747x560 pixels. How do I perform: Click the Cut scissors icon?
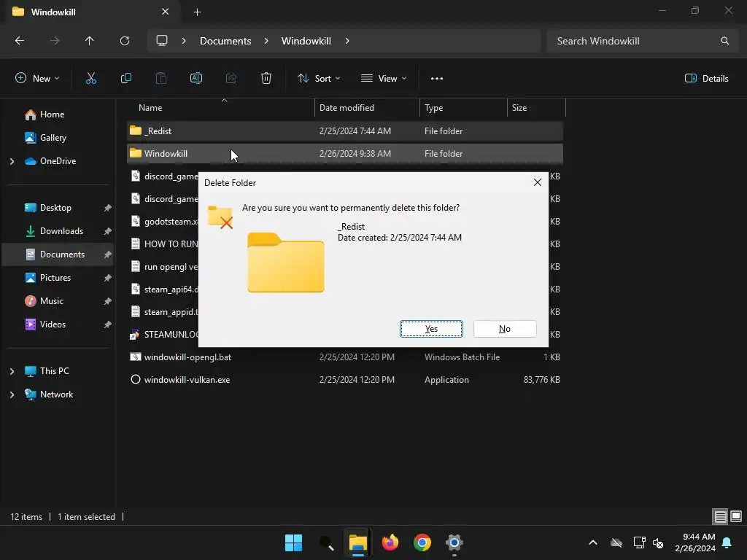[x=90, y=79]
